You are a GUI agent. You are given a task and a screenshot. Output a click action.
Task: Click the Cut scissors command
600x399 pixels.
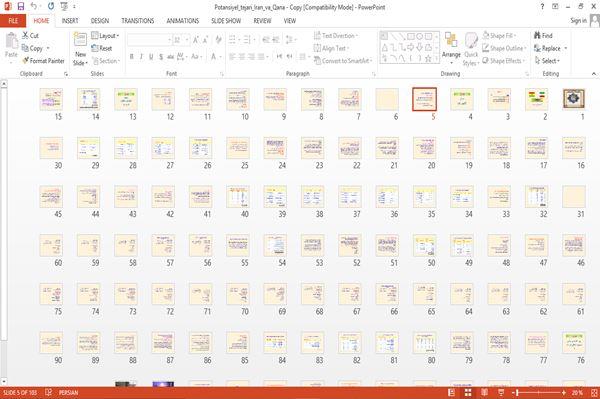tap(30, 36)
